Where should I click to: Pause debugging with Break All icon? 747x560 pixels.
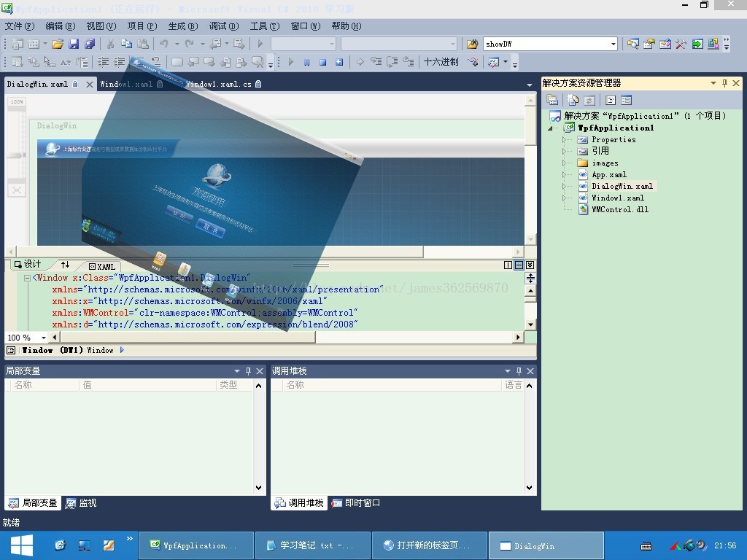pyautogui.click(x=307, y=62)
